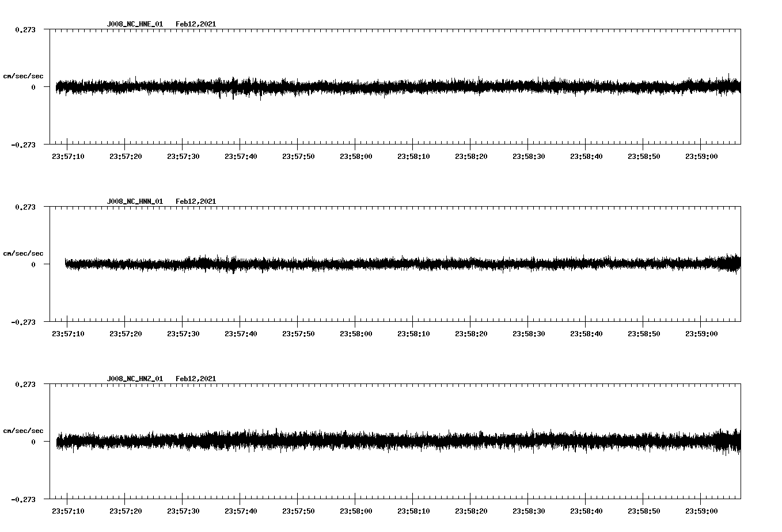Click the cm/sec/sec unit label on bottom plot
782x532 pixels.
(24, 430)
